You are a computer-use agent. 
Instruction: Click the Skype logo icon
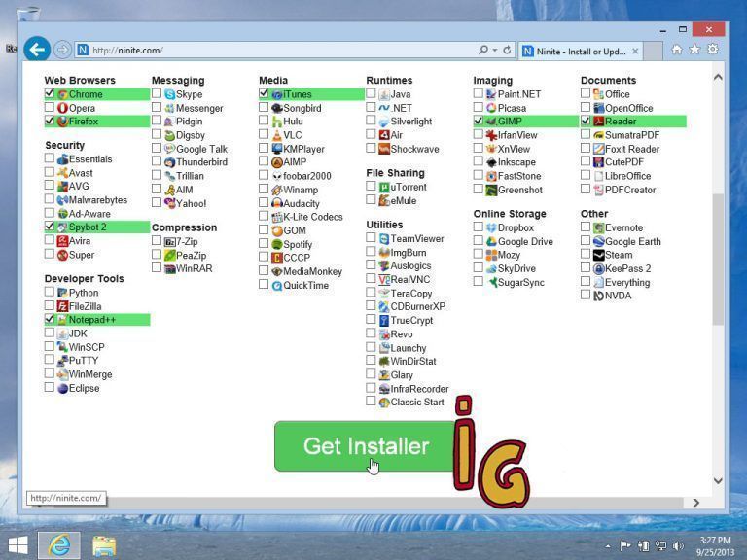click(169, 94)
